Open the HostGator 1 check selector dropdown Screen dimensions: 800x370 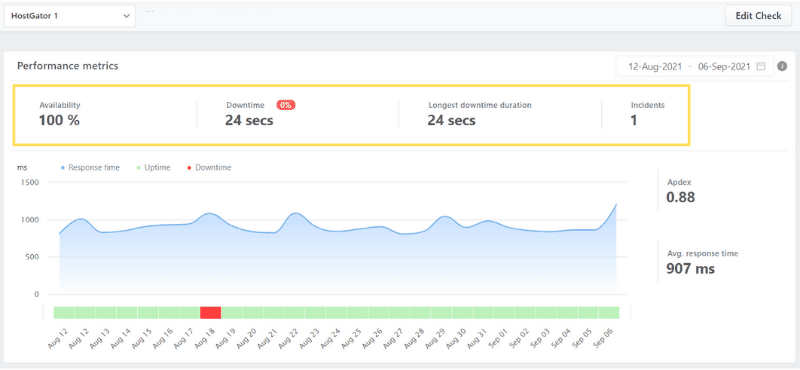pos(70,16)
